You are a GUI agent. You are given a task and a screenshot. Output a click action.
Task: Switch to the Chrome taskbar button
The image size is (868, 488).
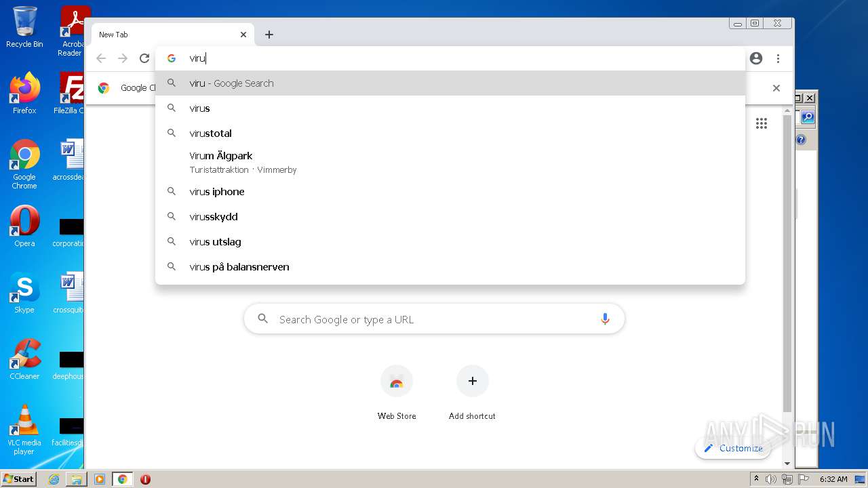coord(123,479)
